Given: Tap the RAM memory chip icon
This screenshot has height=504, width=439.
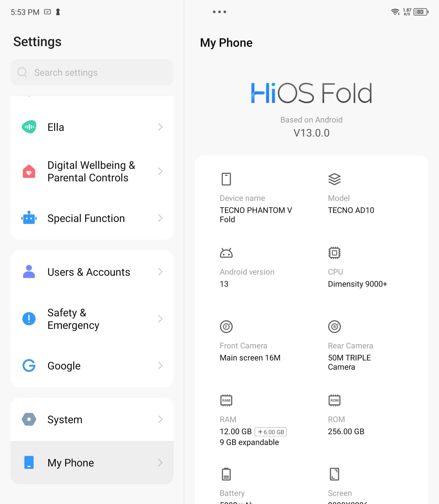Looking at the screenshot, I should 226,400.
